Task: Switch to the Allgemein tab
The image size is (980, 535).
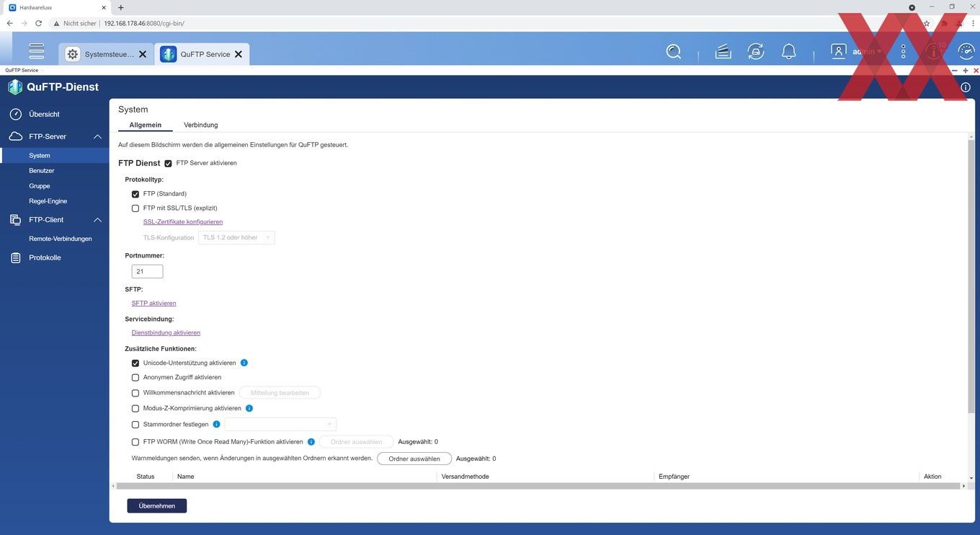Action: tap(146, 125)
